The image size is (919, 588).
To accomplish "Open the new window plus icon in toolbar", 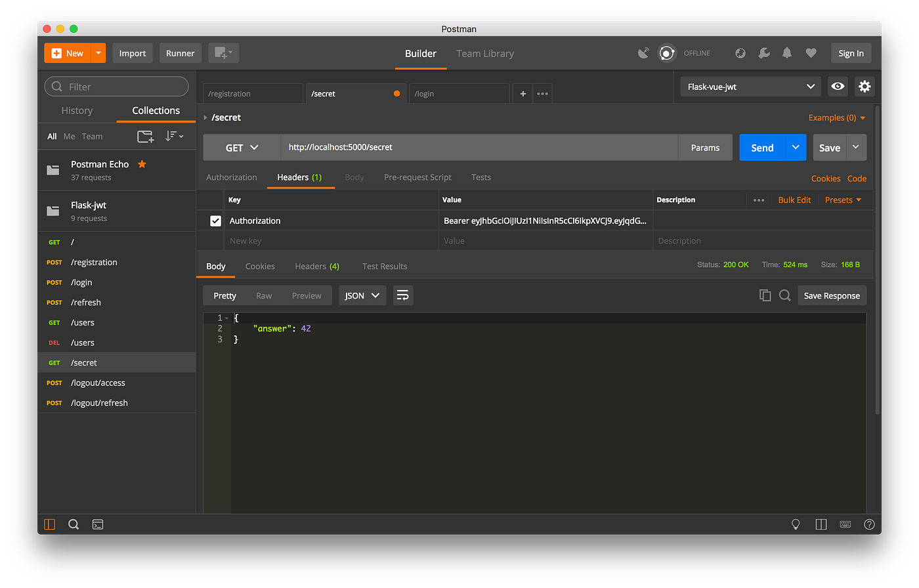I will pos(224,53).
